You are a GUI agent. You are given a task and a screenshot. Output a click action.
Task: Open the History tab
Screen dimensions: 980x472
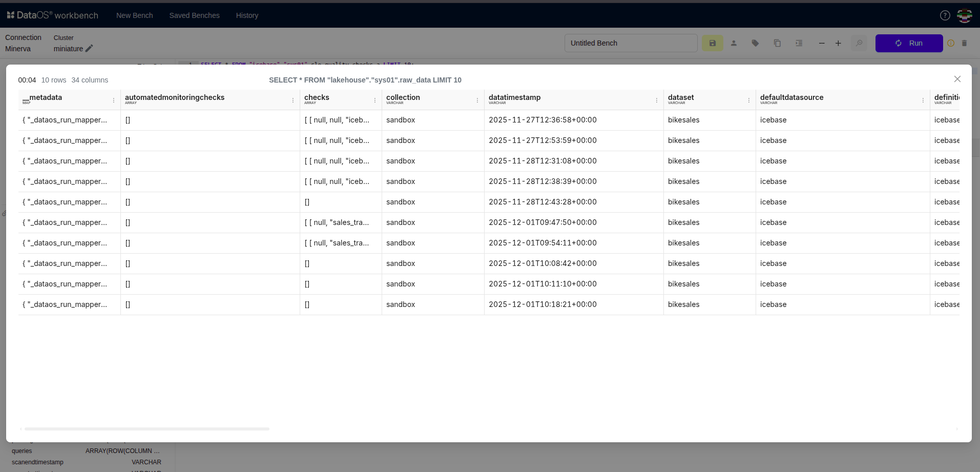(247, 15)
